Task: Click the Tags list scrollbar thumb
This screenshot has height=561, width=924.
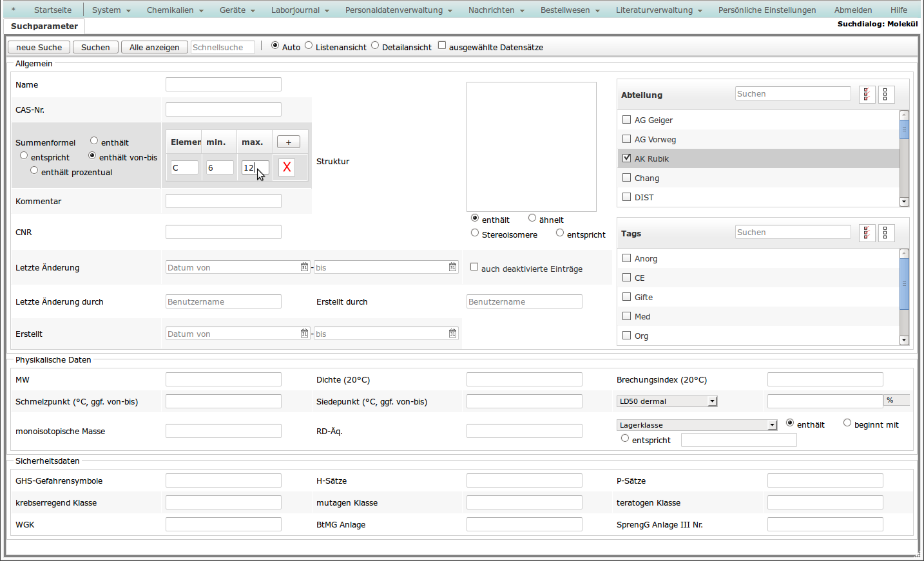Action: [904, 283]
